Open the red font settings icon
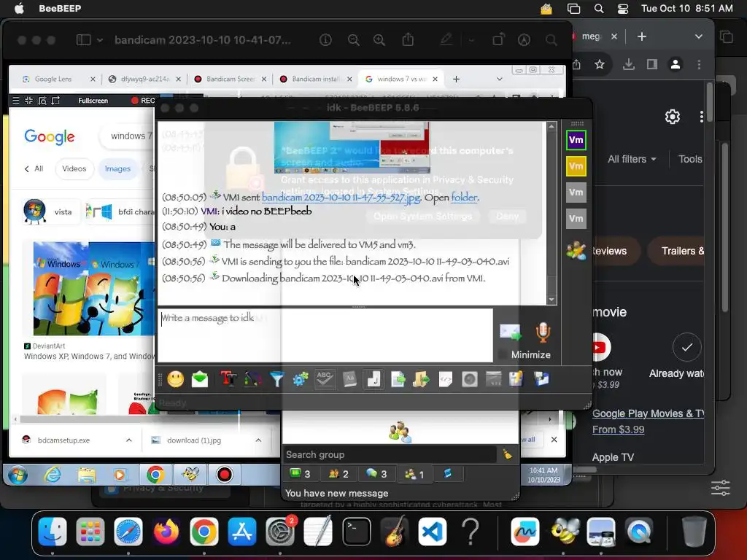The width and height of the screenshot is (747, 560). (x=228, y=379)
